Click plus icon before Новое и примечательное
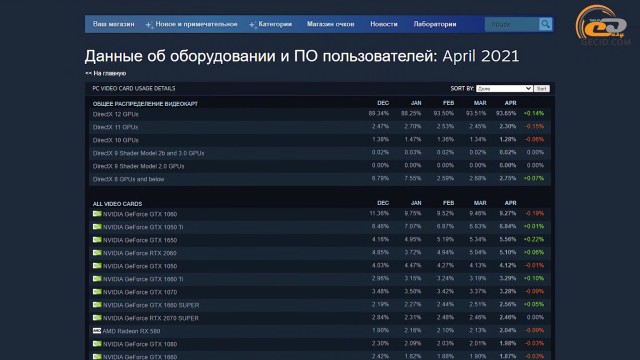The width and height of the screenshot is (640, 360). coord(149,25)
